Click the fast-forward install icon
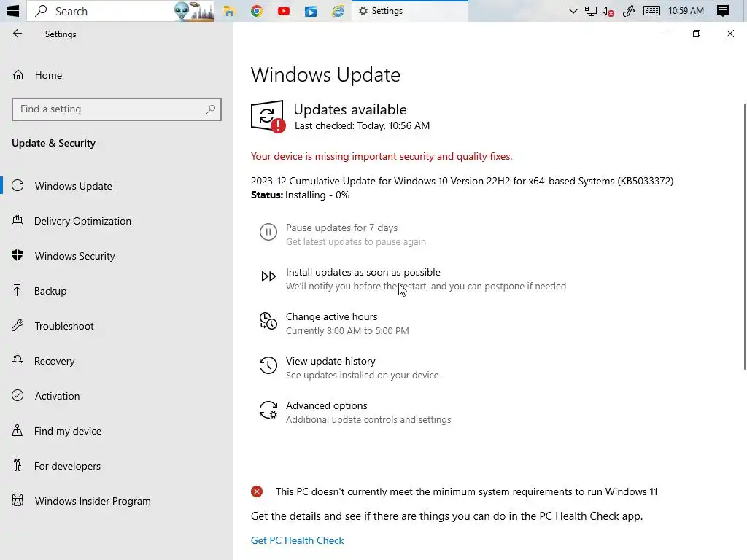This screenshot has width=747, height=560. (268, 276)
